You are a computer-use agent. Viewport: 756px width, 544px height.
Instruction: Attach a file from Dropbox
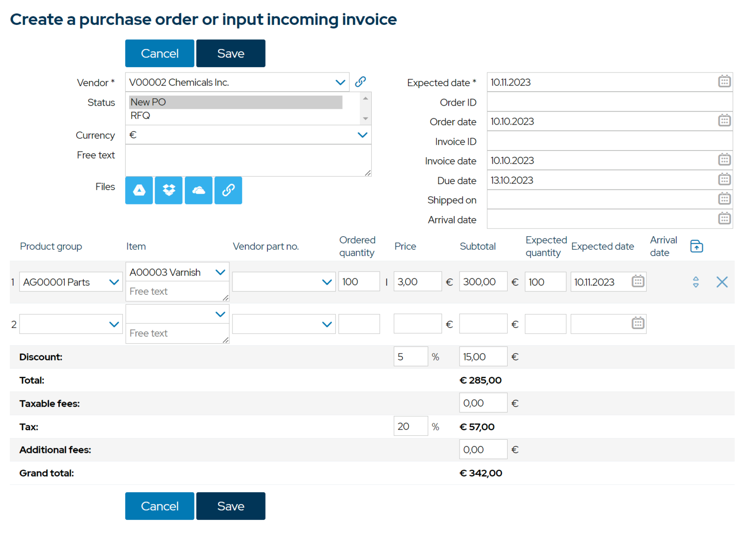168,190
